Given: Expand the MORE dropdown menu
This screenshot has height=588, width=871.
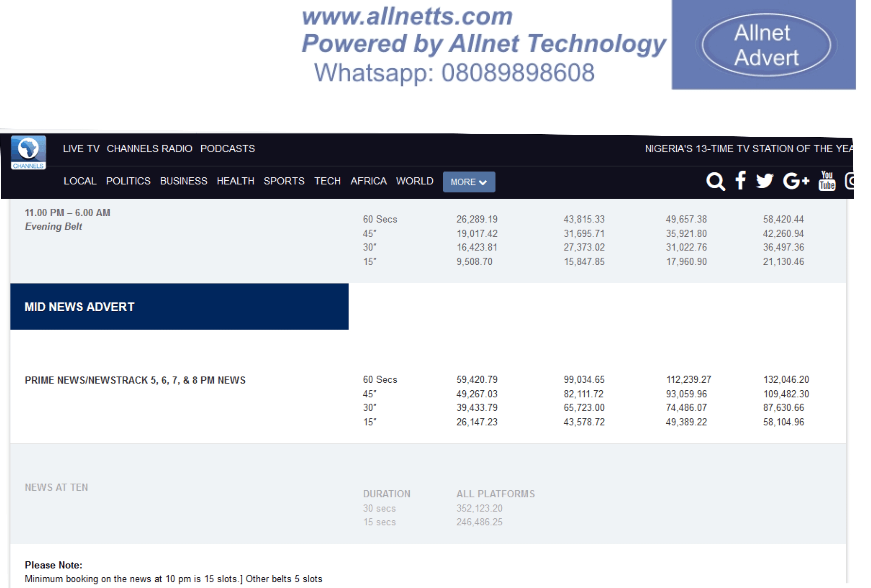Looking at the screenshot, I should [x=468, y=182].
